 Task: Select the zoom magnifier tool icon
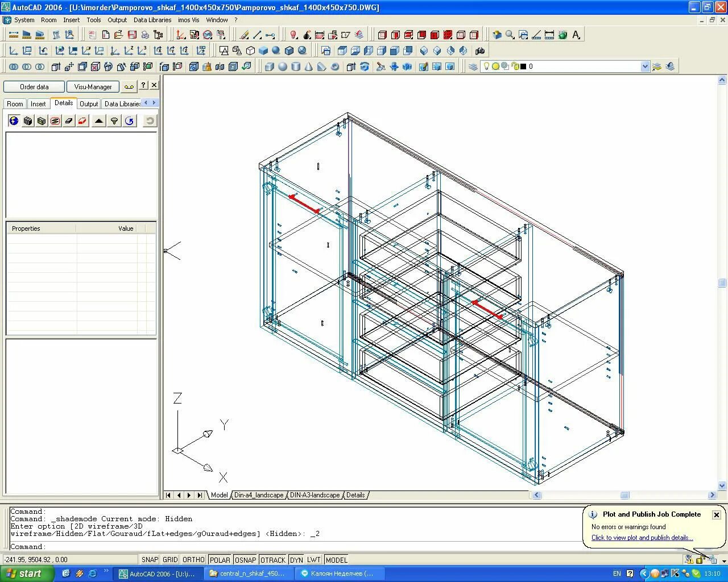pos(510,35)
